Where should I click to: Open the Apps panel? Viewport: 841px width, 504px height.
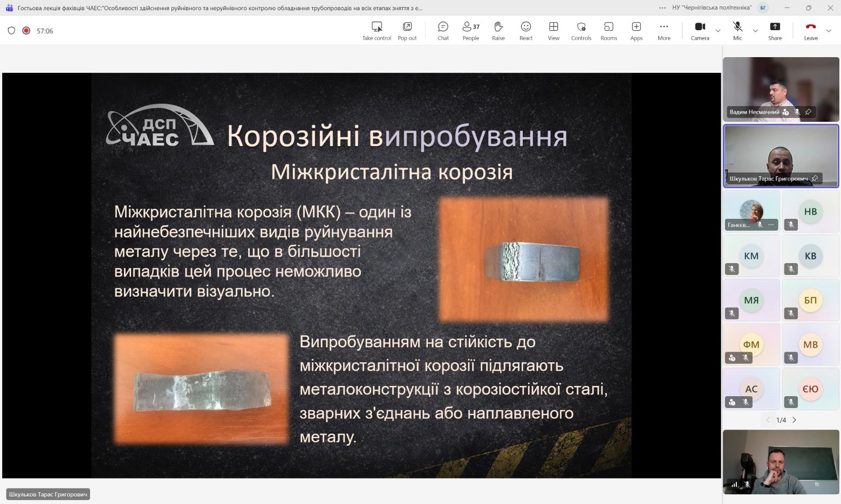coord(636,31)
